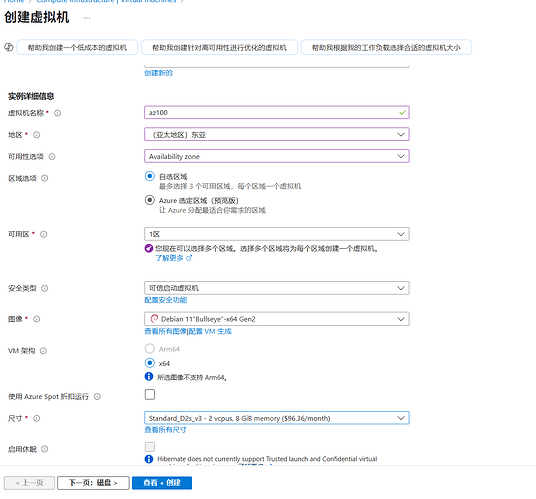Open the 配置 VM 生成 link
This screenshot has height=499, width=536.
coord(210,331)
